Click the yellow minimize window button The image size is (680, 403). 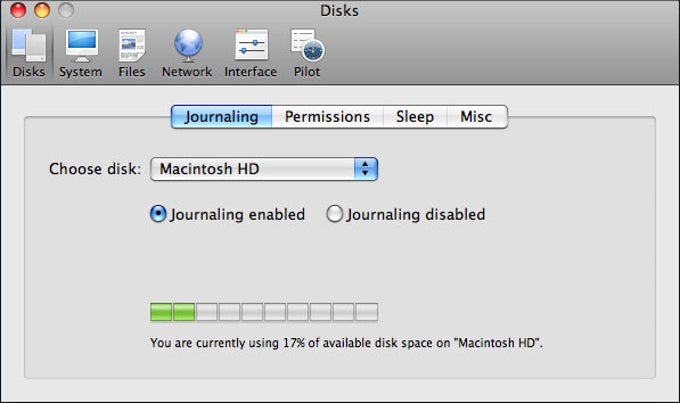(x=42, y=10)
